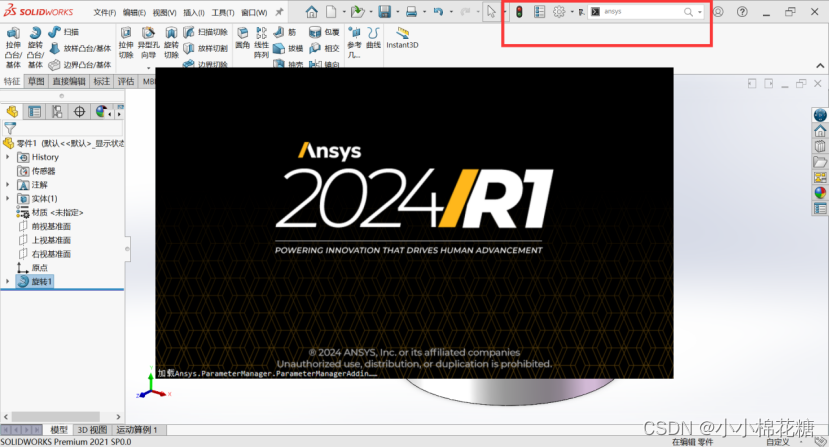
Task: Open dropdown arrow next to Open folder icon
Action: coord(371,12)
